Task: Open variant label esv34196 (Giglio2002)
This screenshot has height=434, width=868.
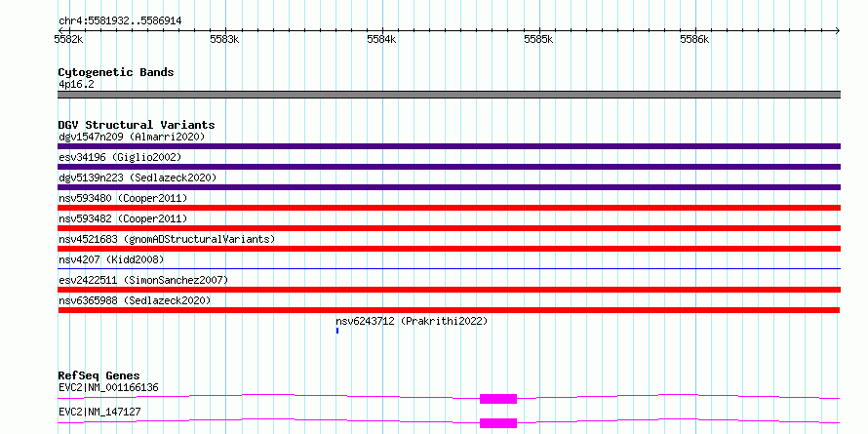Action: (x=120, y=157)
